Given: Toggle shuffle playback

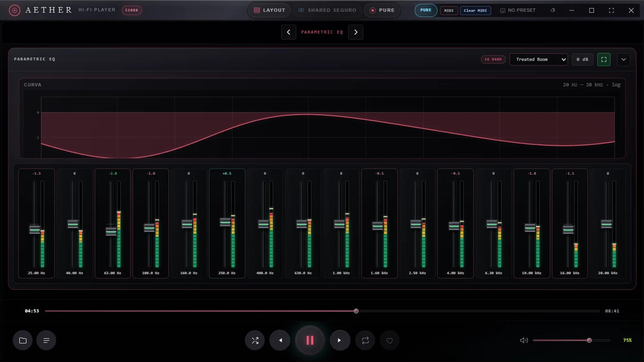Looking at the screenshot, I should pos(255,340).
